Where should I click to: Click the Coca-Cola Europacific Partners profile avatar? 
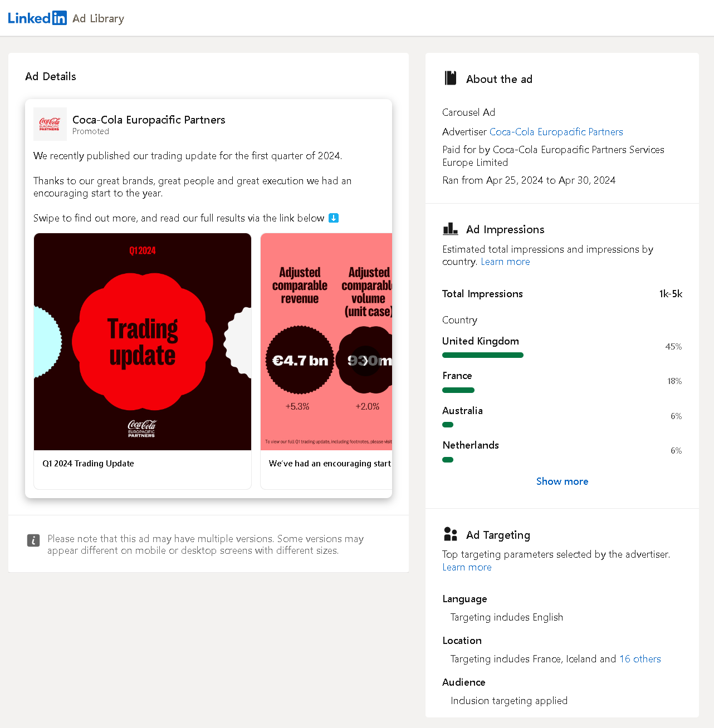pyautogui.click(x=50, y=124)
